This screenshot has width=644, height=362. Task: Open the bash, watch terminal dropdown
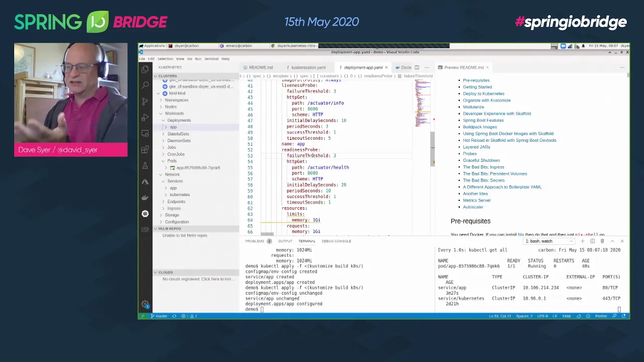[549, 241]
